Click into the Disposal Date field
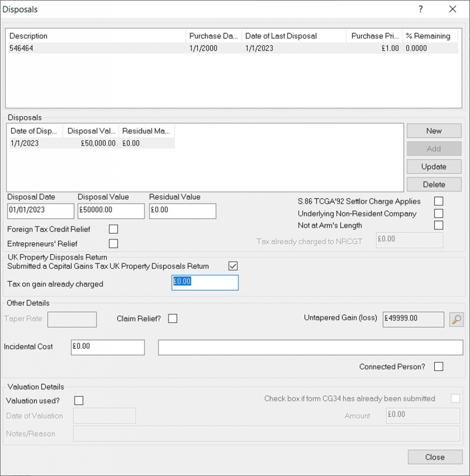The height and width of the screenshot is (476, 470). [41, 211]
